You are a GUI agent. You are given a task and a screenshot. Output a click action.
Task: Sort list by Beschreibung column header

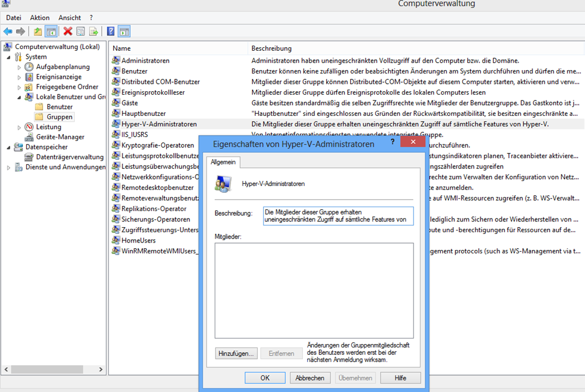pyautogui.click(x=416, y=49)
